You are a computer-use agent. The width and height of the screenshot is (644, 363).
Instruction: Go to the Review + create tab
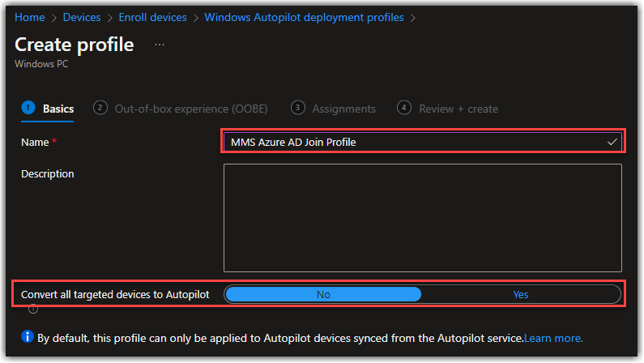[x=458, y=109]
